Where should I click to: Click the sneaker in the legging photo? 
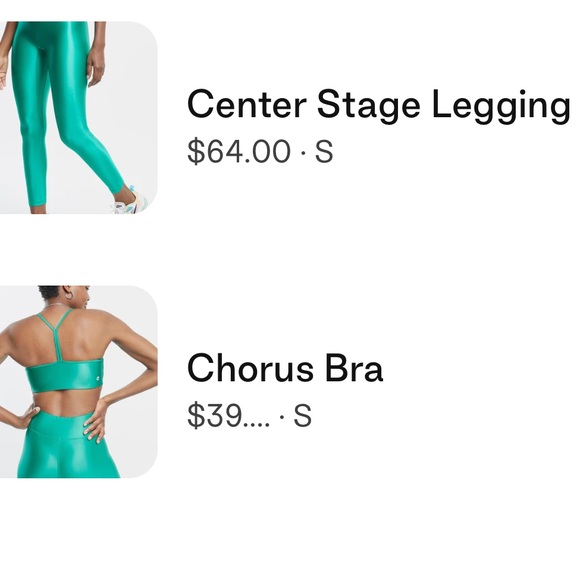pyautogui.click(x=129, y=203)
